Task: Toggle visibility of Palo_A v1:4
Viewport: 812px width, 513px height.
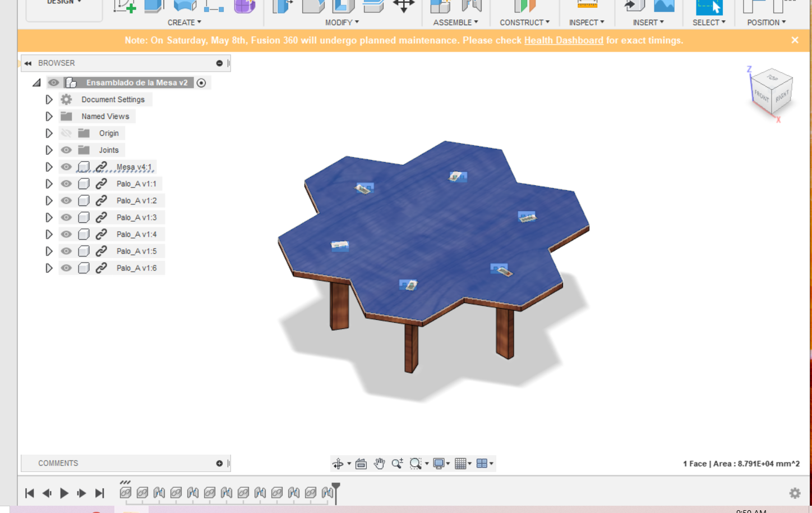Action: (x=66, y=234)
